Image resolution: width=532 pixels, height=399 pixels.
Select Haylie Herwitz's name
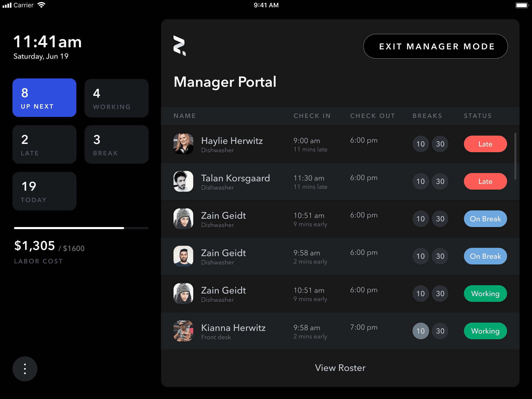[232, 141]
